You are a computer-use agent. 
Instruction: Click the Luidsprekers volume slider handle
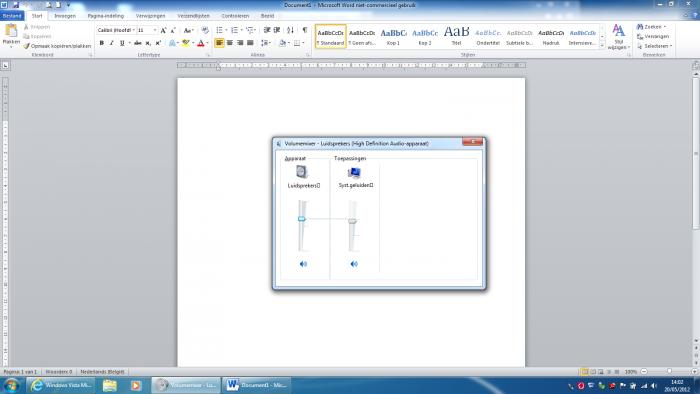[302, 219]
